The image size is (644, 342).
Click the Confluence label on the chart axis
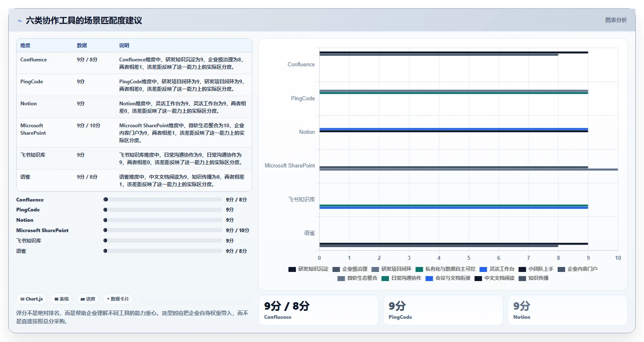tap(301, 65)
